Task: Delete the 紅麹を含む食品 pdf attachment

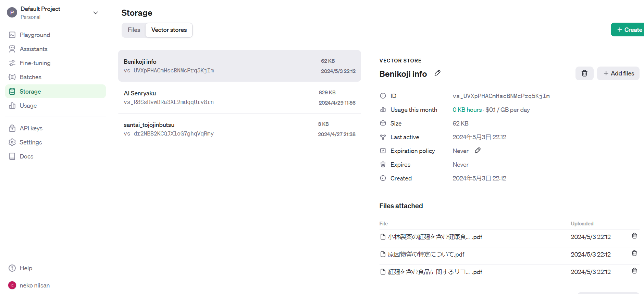Action: (634, 271)
